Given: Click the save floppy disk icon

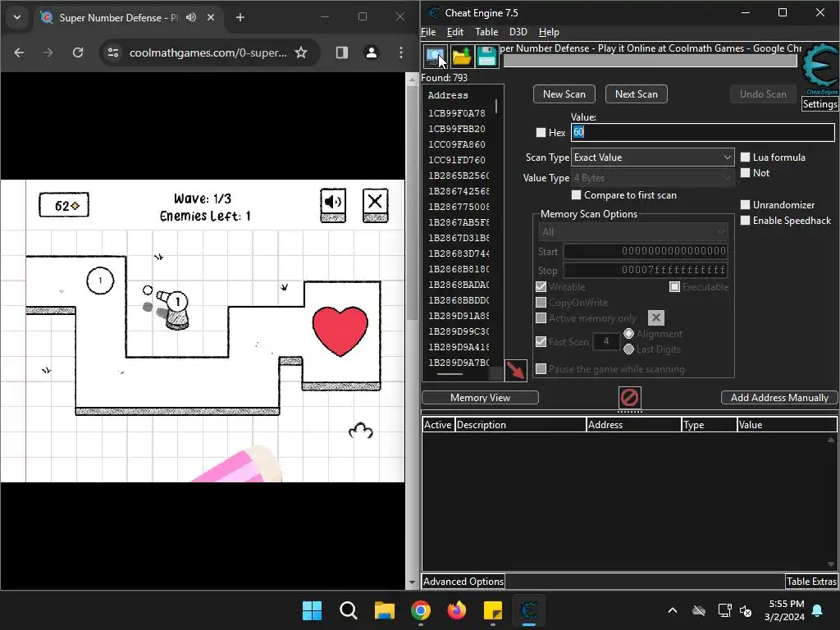Looking at the screenshot, I should click(x=486, y=56).
